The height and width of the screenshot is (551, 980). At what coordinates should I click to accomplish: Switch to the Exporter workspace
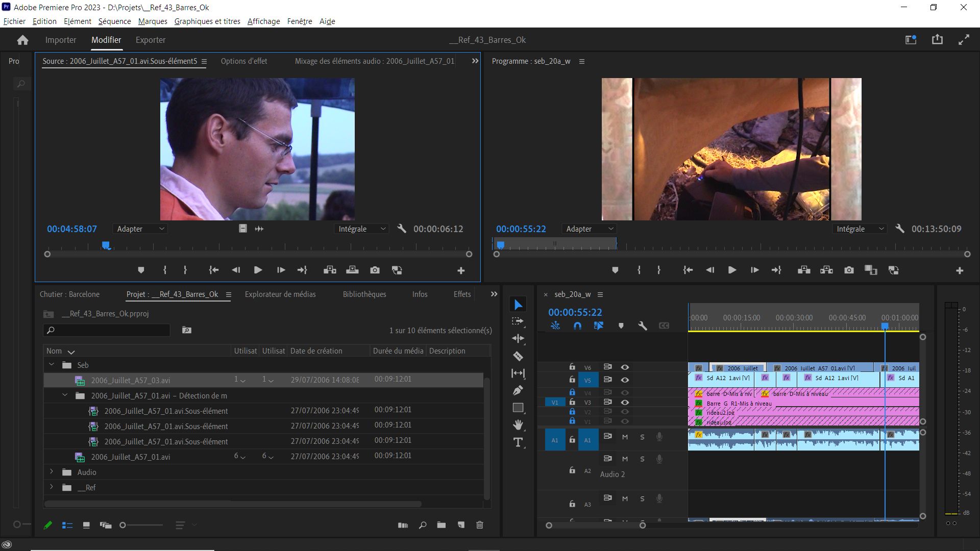click(150, 40)
